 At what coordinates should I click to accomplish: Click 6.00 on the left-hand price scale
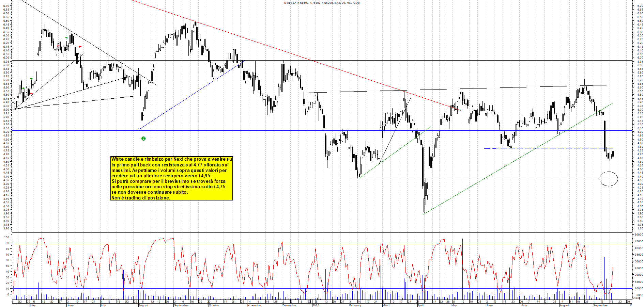click(x=6, y=58)
